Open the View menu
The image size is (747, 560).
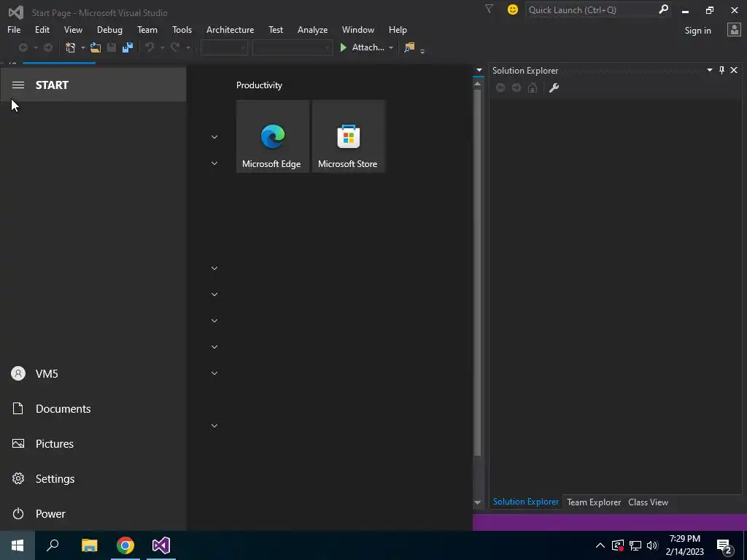pos(73,29)
